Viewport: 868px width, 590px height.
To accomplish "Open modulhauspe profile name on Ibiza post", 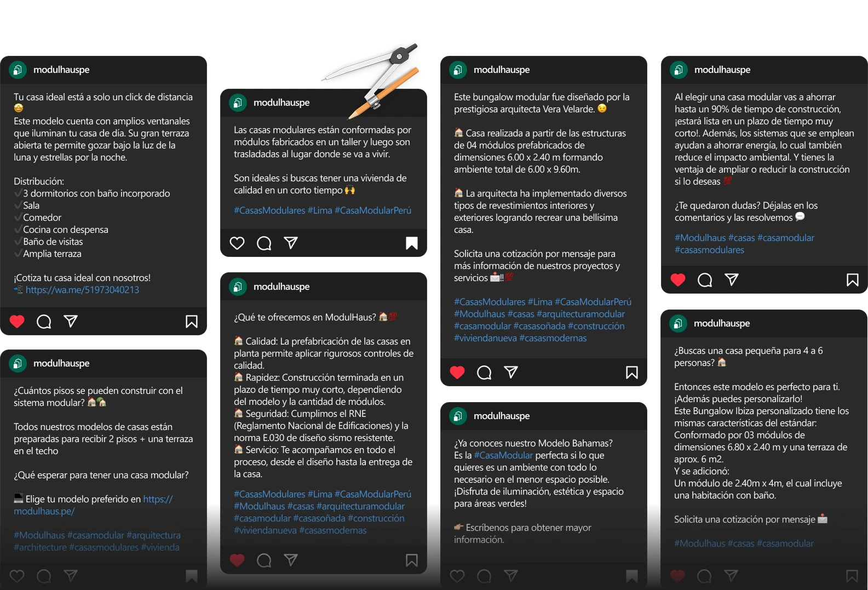I will point(722,323).
